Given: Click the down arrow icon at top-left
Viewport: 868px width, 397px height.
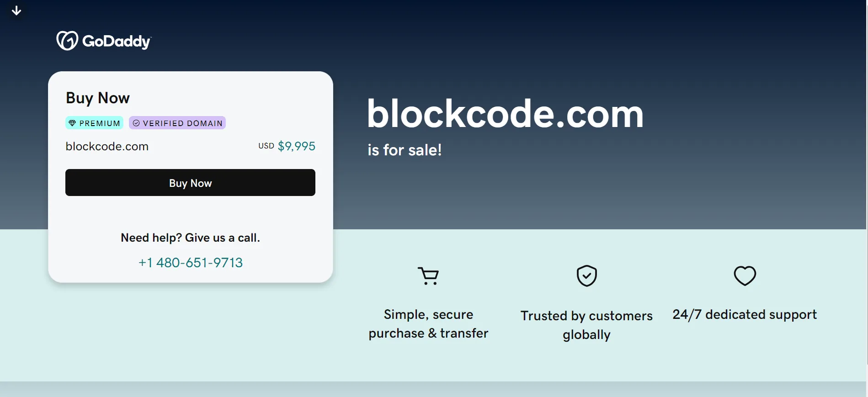Looking at the screenshot, I should (16, 11).
